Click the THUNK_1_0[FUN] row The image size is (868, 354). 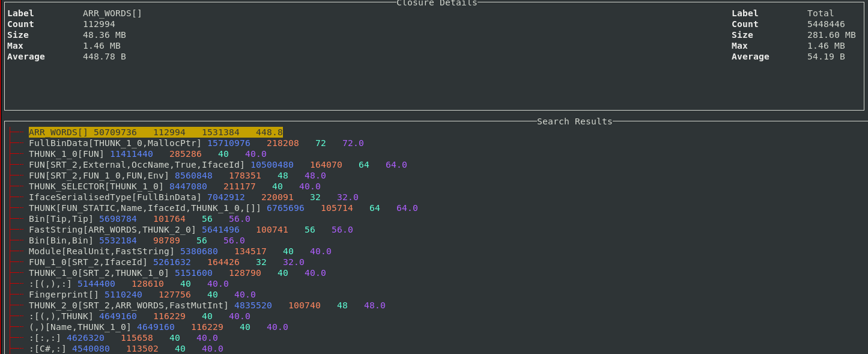(66, 154)
